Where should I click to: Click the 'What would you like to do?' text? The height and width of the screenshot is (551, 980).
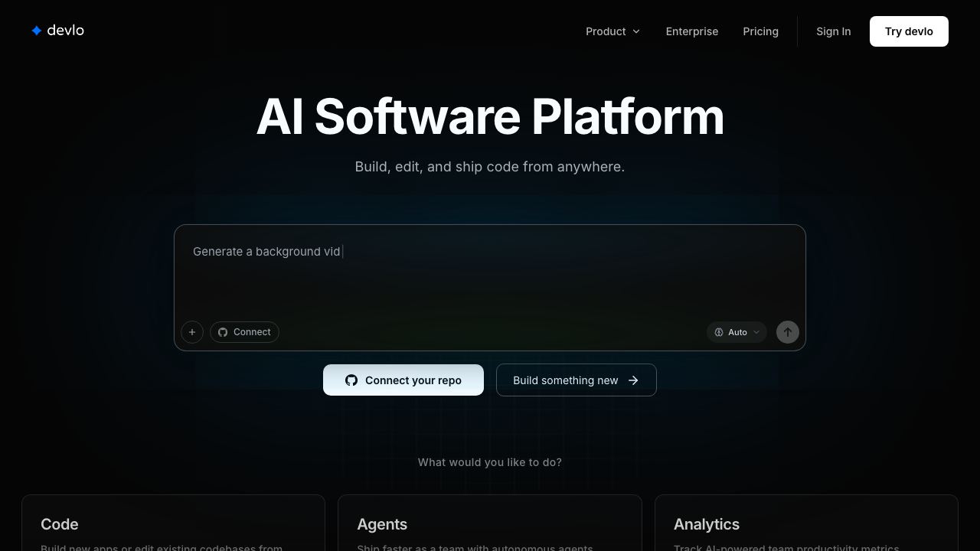coord(490,462)
